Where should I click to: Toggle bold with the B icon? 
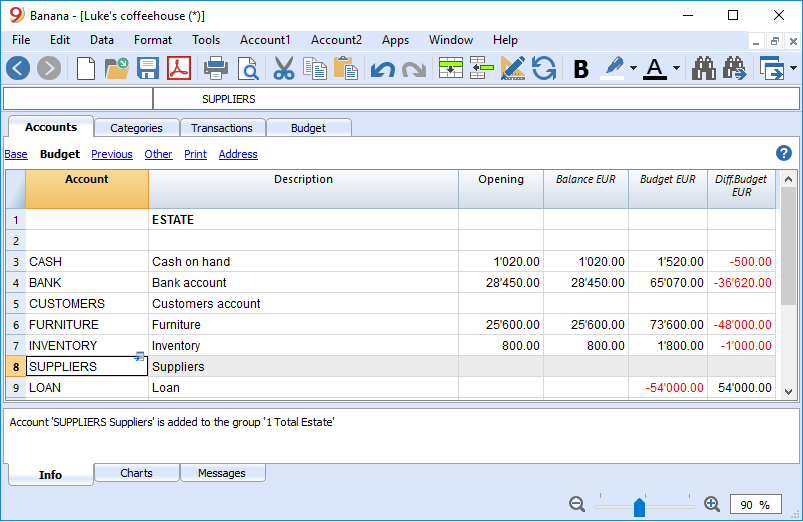581,69
